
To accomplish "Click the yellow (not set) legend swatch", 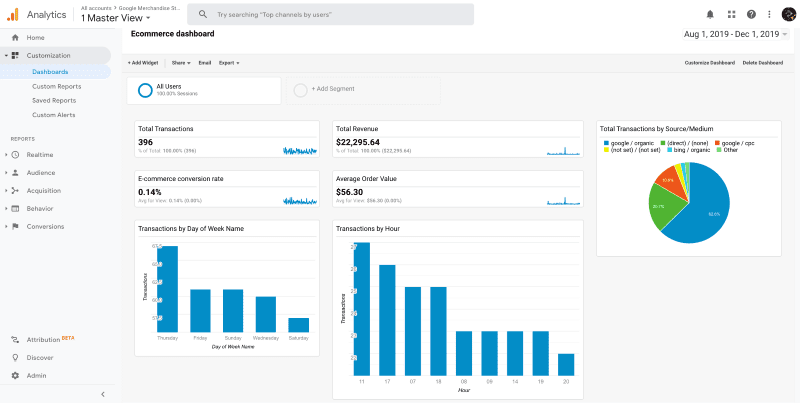I will [x=606, y=150].
